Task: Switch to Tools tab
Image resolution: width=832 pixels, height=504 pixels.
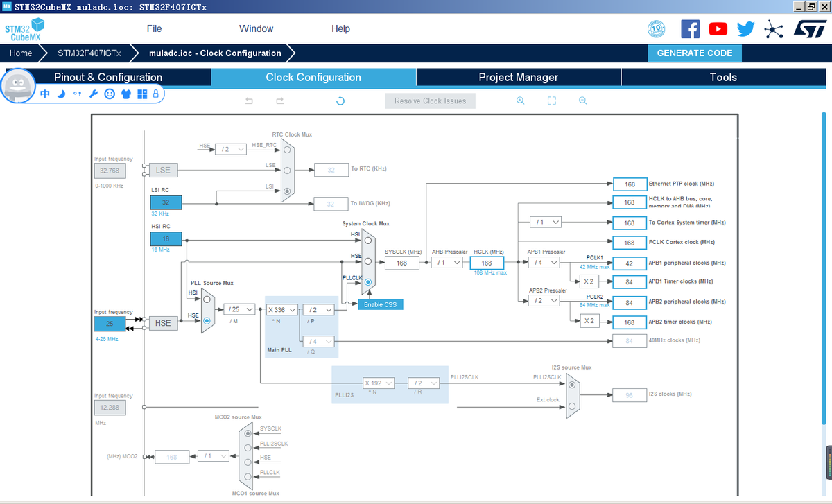Action: pyautogui.click(x=723, y=77)
